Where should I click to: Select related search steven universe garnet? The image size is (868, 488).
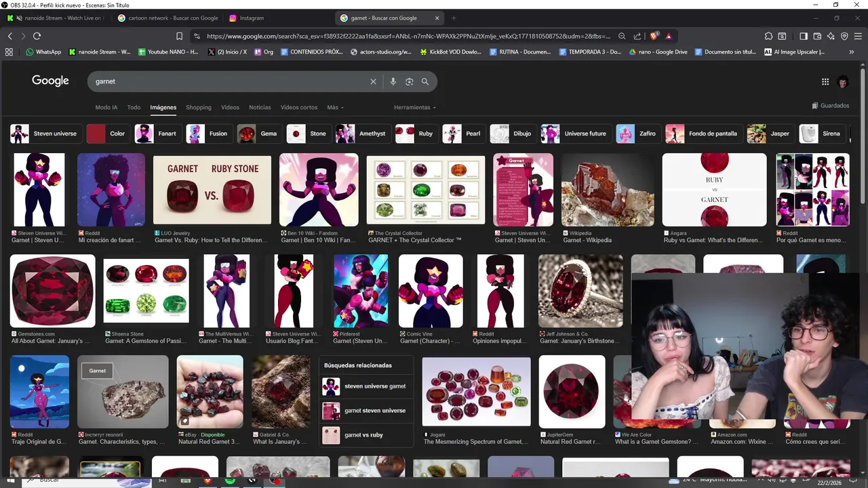coord(366,386)
